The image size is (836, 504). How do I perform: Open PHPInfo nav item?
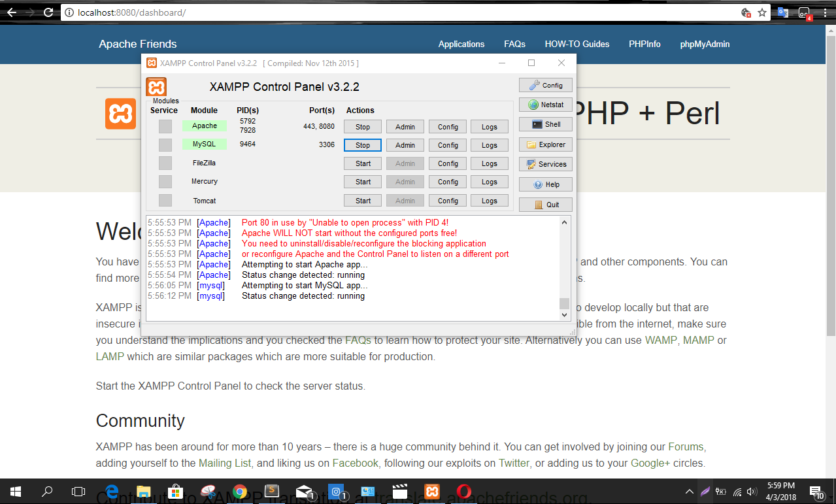click(x=644, y=44)
